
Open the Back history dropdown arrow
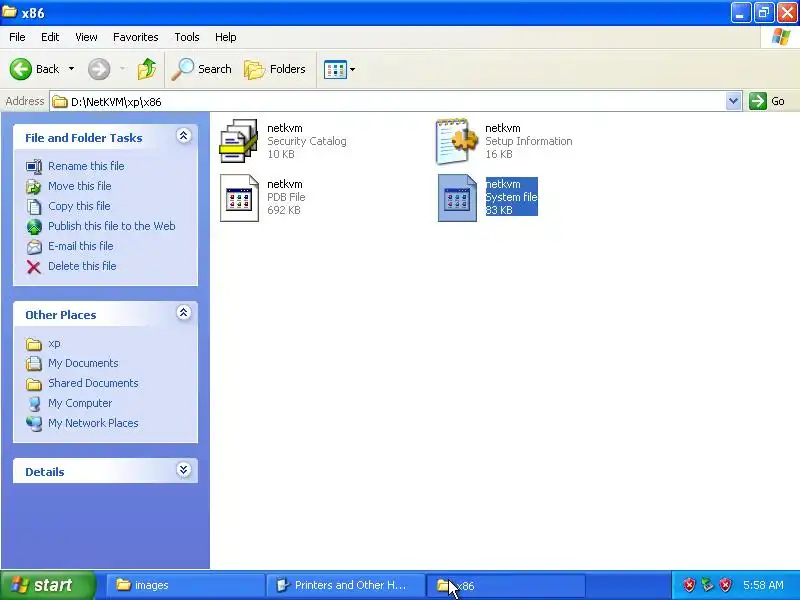[71, 69]
